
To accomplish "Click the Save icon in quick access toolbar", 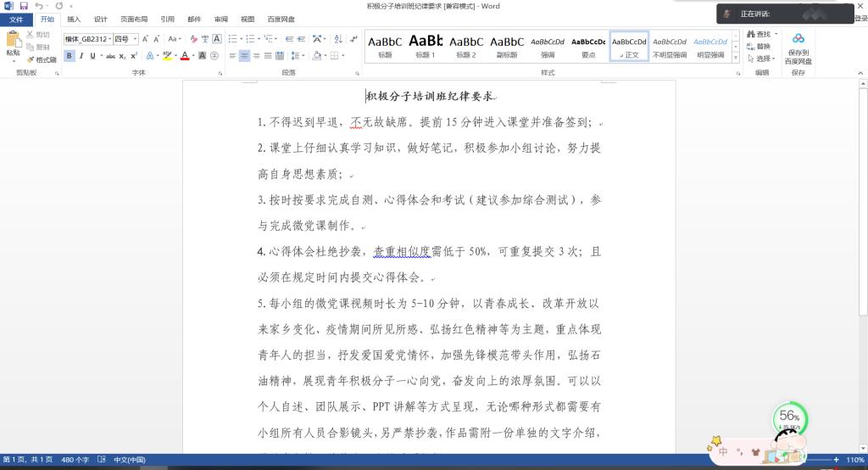I will 24,6.
